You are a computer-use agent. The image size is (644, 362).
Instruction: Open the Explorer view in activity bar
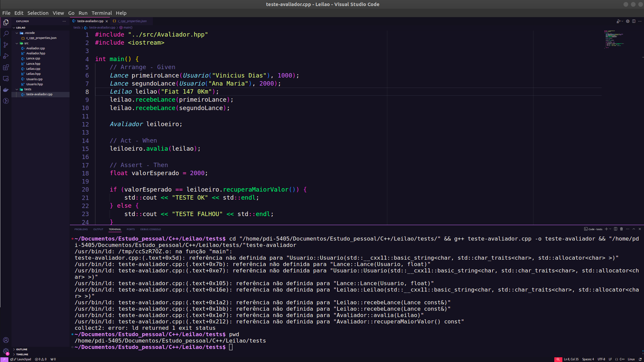click(x=6, y=22)
